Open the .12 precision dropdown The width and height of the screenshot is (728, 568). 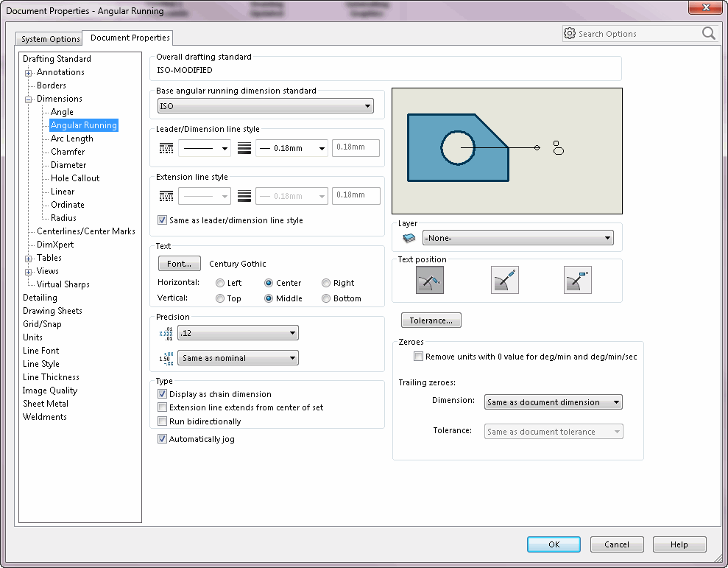(x=238, y=333)
